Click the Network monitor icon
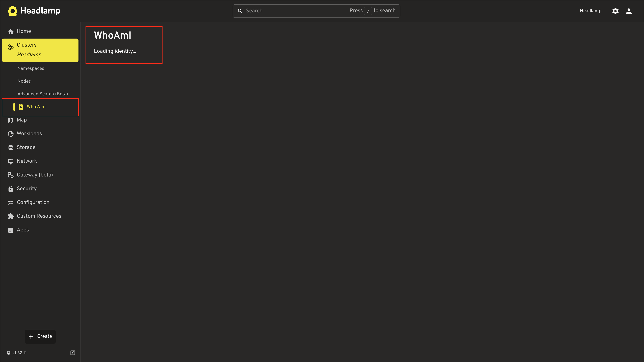Screen dimensions: 644x362 tap(11, 161)
